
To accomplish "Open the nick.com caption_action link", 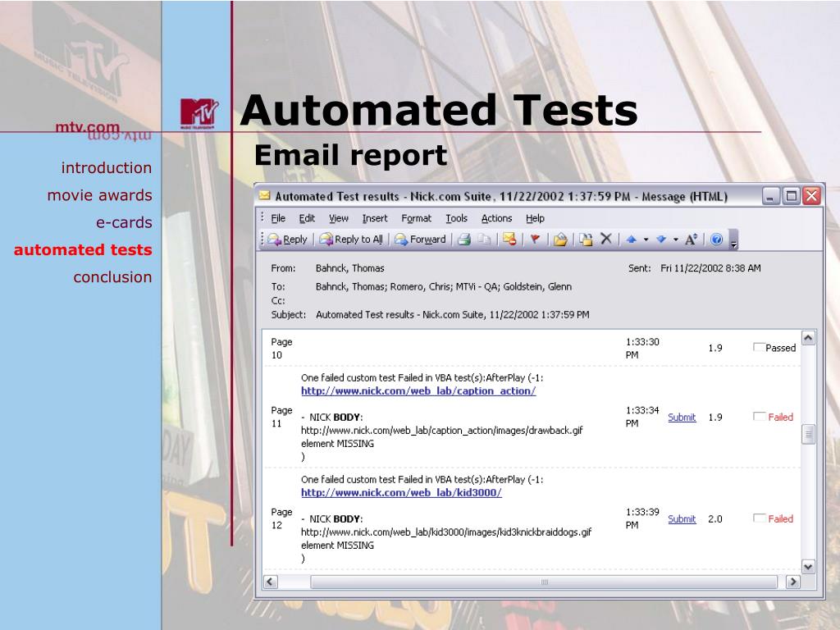I will click(x=418, y=391).
